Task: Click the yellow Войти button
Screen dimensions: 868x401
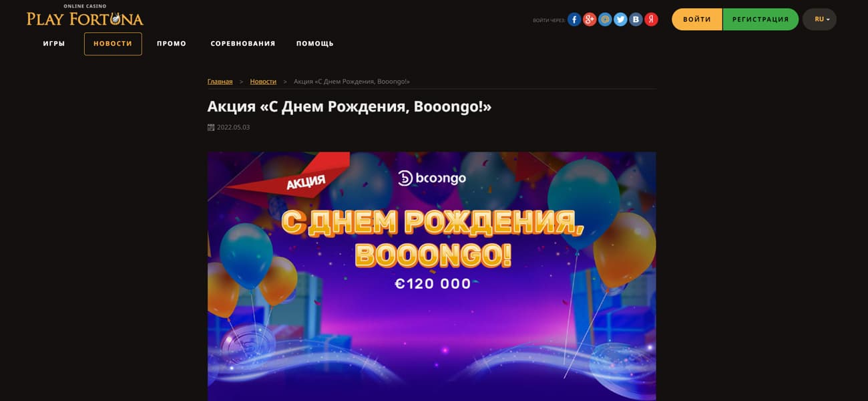Action: pos(697,19)
